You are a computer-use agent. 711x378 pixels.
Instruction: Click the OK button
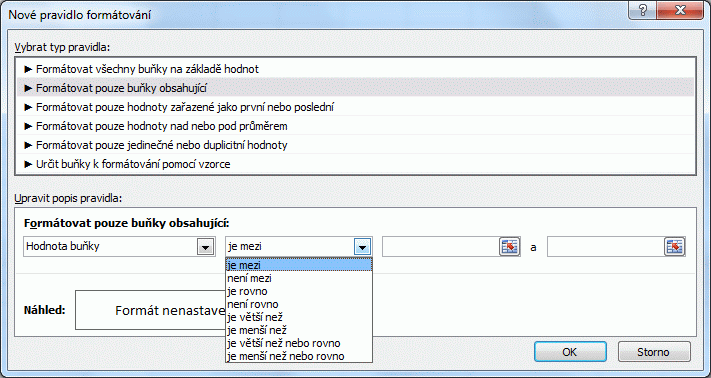(x=570, y=352)
